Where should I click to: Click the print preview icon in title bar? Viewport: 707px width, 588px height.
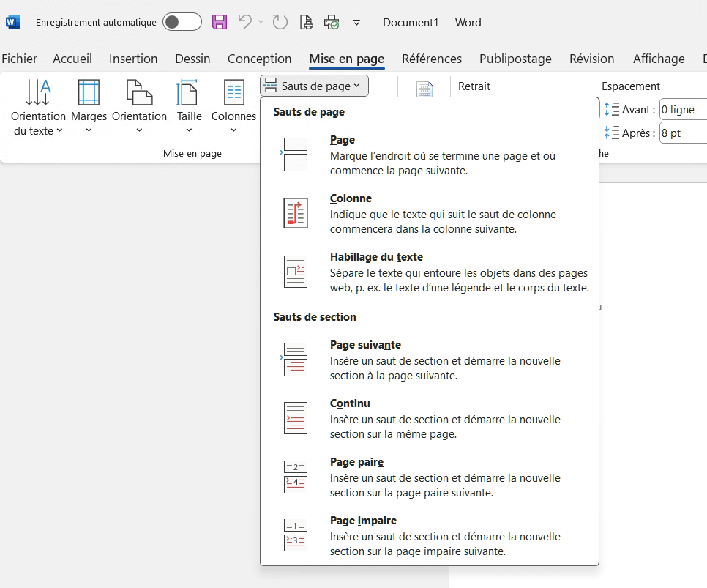(307, 22)
